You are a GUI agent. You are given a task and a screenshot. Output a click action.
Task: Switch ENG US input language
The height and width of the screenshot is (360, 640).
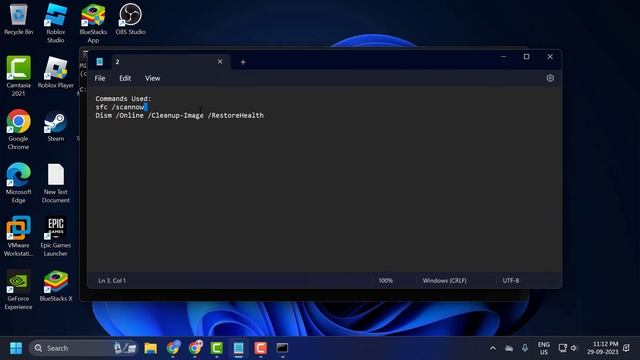[544, 348]
